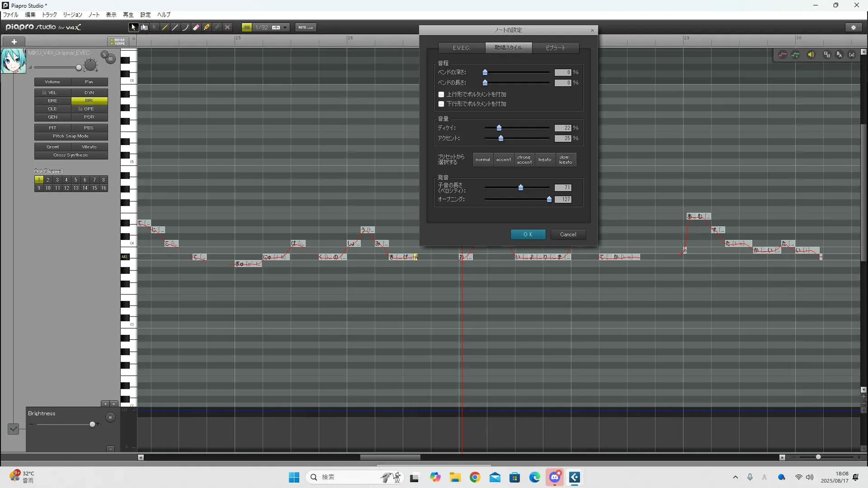
Task: Click the phoneme [a] display icon
Action: pos(852,55)
